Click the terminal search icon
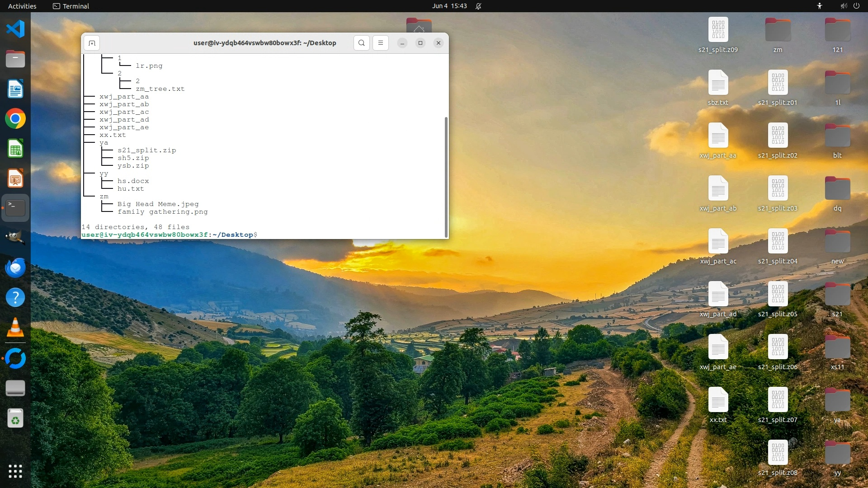The height and width of the screenshot is (488, 868). (361, 43)
